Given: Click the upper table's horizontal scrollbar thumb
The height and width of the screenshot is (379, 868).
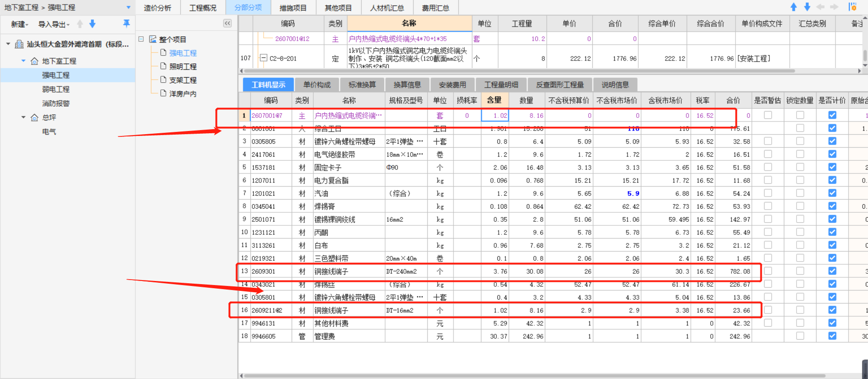Looking at the screenshot, I should click(519, 71).
